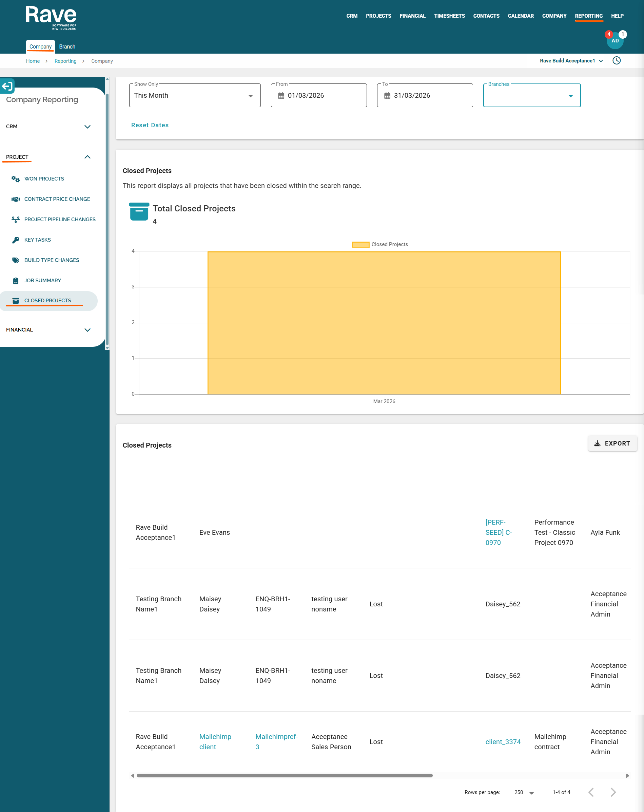Open the WON PROJECTS report
The image size is (644, 812).
(x=44, y=179)
